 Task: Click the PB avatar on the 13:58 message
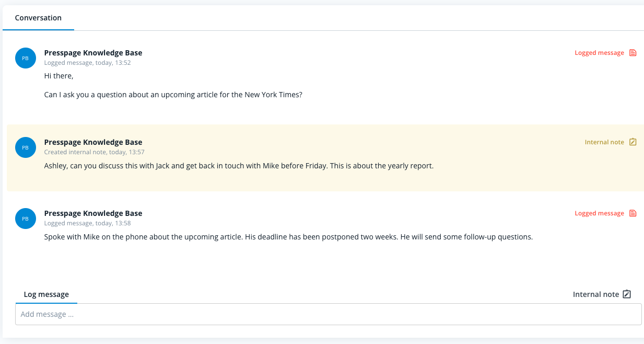pyautogui.click(x=26, y=219)
